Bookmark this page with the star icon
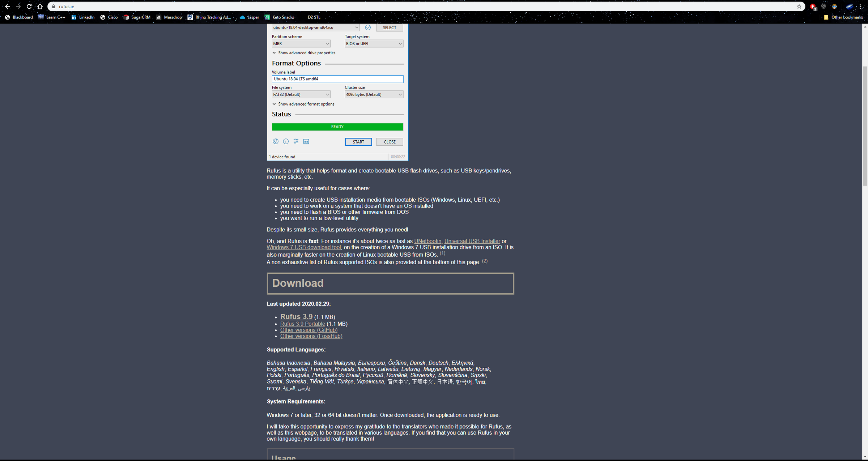This screenshot has height=461, width=868. point(799,6)
